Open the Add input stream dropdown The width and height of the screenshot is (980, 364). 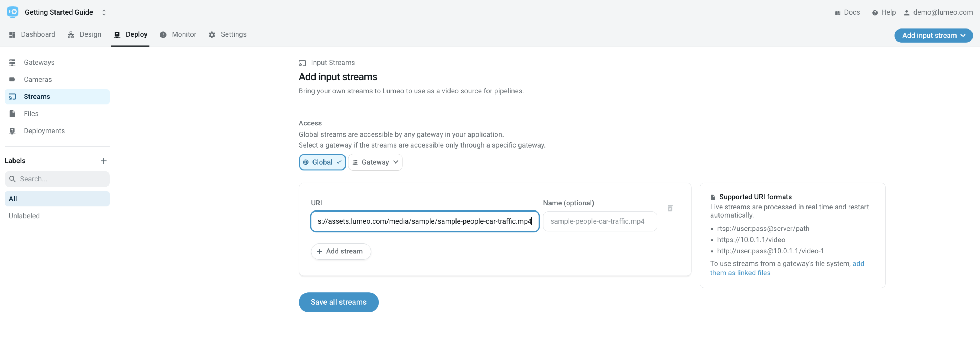point(933,35)
